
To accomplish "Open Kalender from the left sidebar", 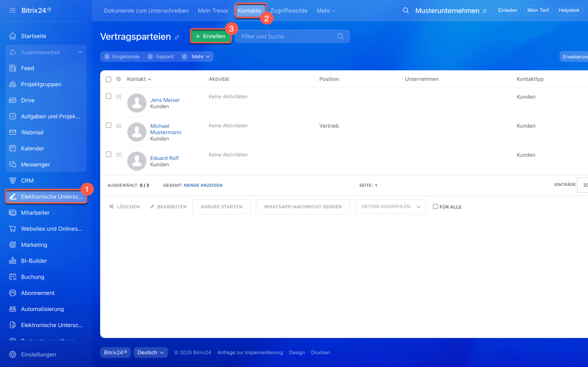I will (x=32, y=148).
